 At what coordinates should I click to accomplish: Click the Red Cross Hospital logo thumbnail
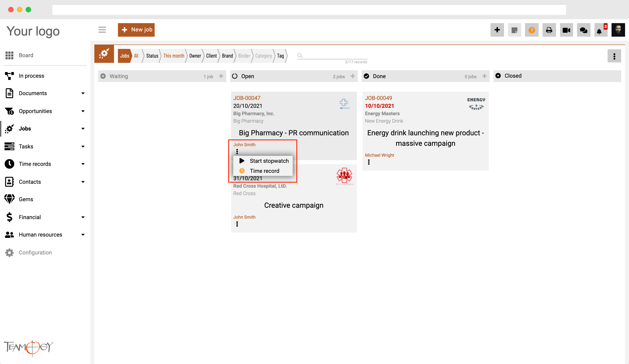(344, 176)
